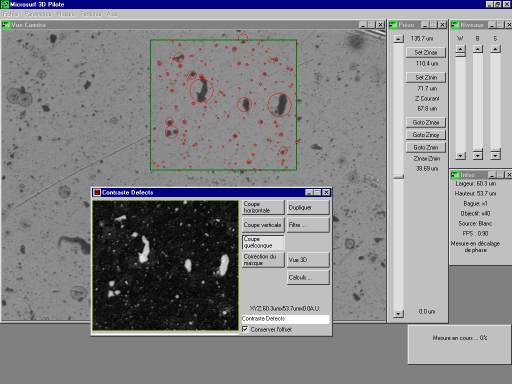Click the Piezo scrollbar up arrow
512x384 pixels.
pyautogui.click(x=398, y=39)
